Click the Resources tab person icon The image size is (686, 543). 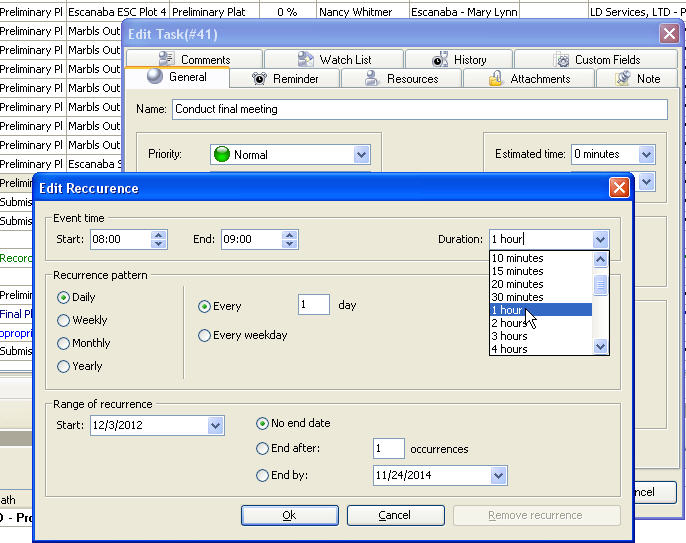point(371,78)
